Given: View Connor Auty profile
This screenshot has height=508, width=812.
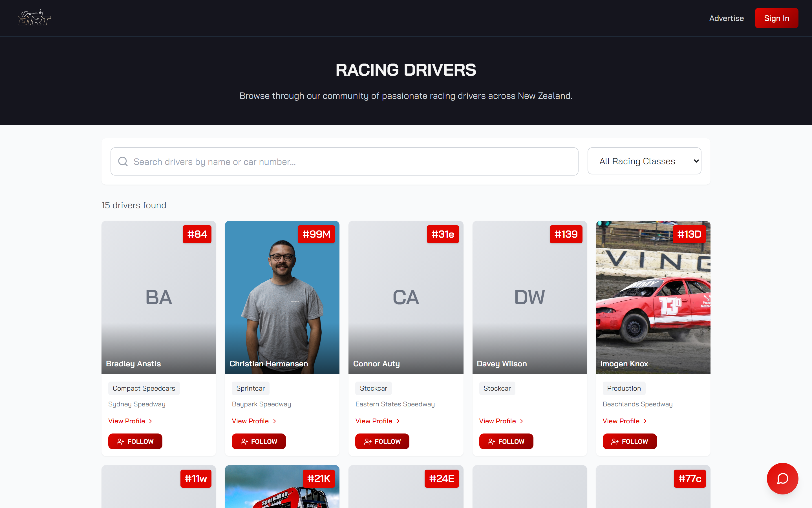Looking at the screenshot, I should point(378,421).
